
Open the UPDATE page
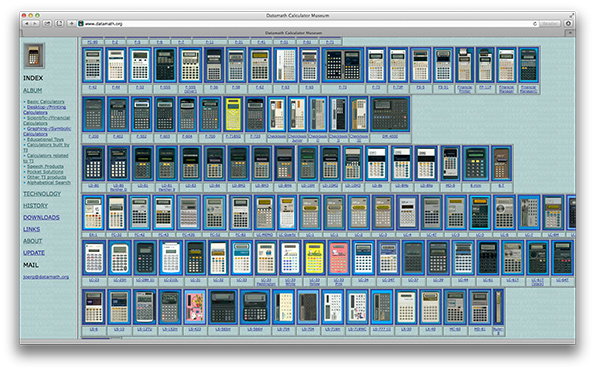coord(34,252)
